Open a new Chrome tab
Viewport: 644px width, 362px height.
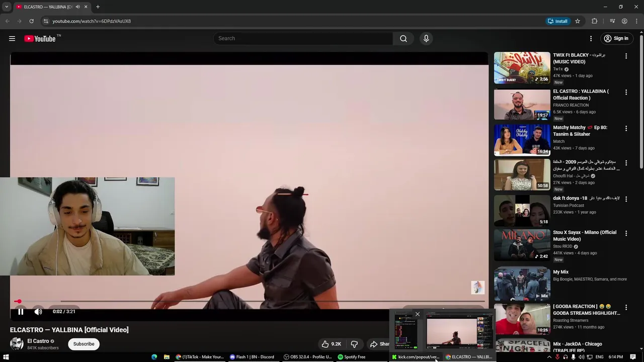[x=98, y=7]
